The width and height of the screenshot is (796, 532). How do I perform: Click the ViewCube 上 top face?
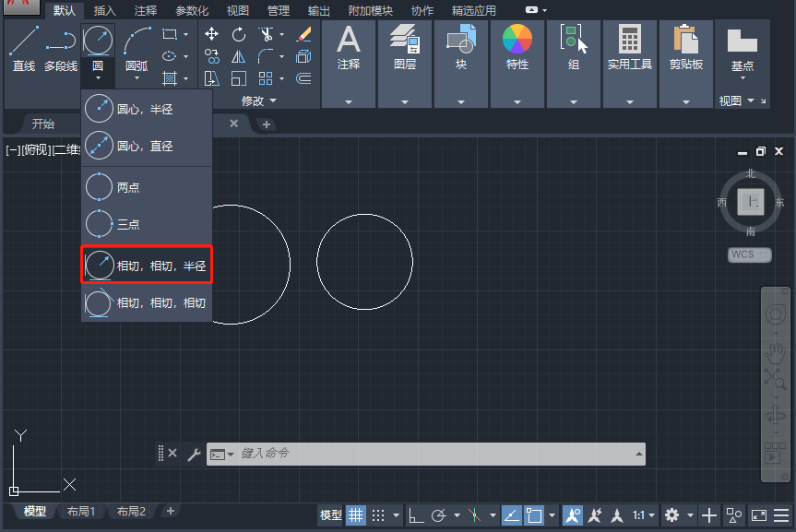tap(751, 202)
